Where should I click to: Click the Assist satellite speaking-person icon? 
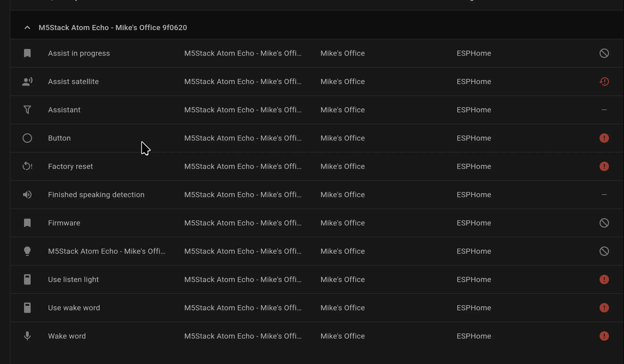click(27, 81)
